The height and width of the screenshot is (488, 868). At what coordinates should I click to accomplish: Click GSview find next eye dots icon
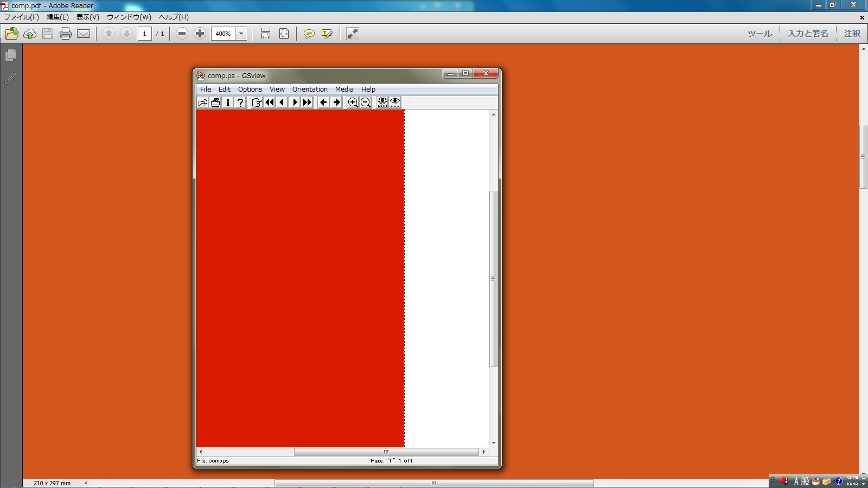(395, 102)
